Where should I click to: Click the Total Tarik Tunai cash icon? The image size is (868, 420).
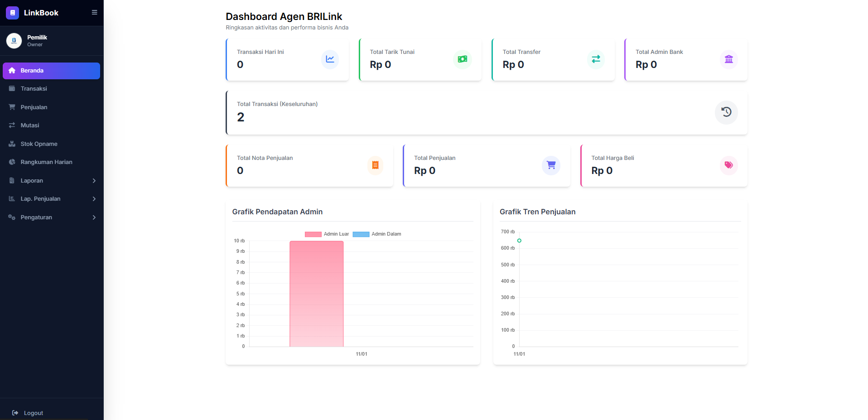coord(462,59)
